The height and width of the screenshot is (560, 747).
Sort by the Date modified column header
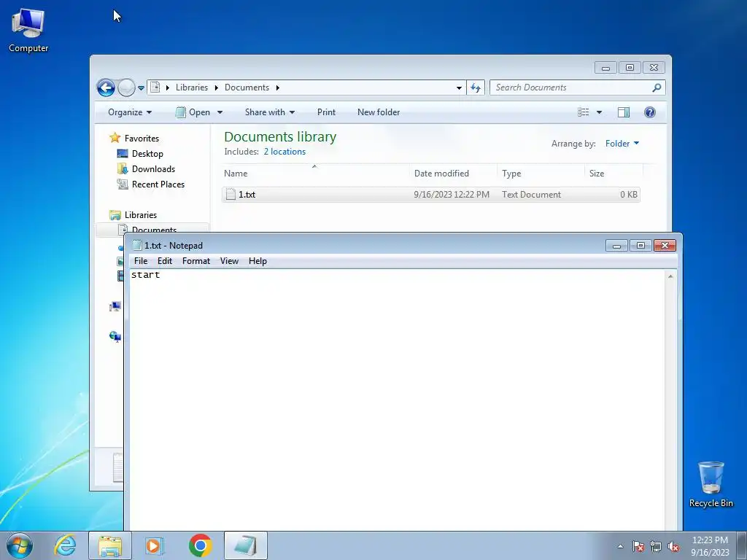click(x=453, y=174)
